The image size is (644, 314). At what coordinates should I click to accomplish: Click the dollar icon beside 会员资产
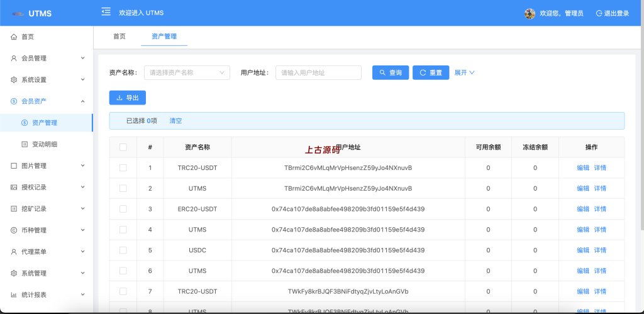point(14,101)
